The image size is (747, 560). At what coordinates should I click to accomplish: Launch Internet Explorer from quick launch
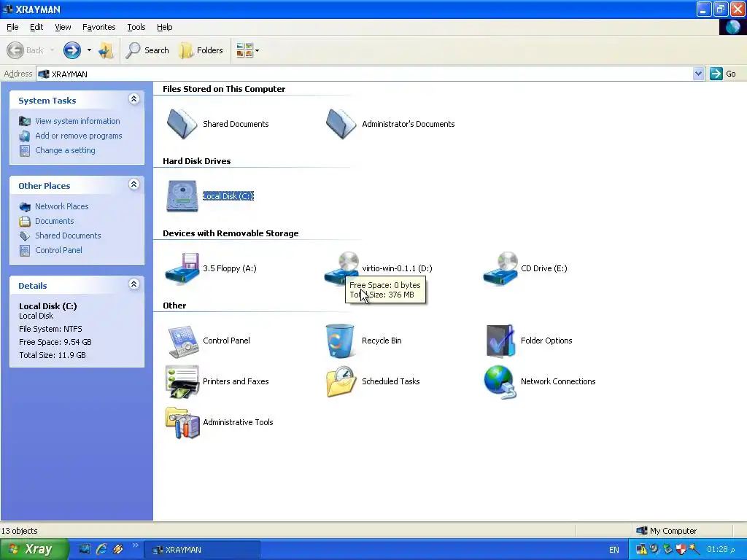point(101,549)
